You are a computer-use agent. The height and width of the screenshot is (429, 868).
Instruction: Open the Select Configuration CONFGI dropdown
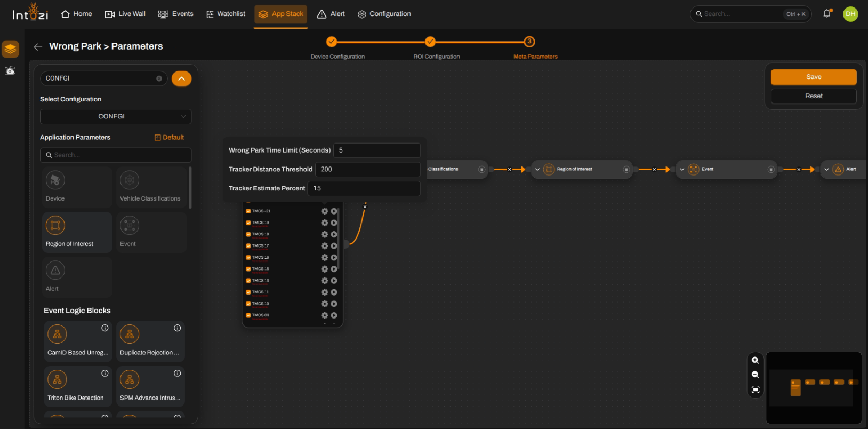116,116
